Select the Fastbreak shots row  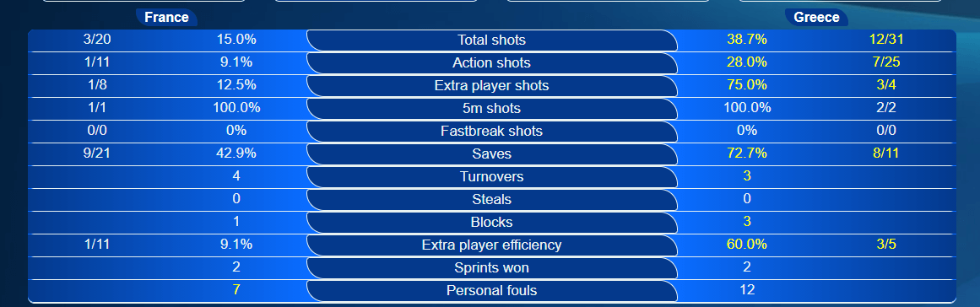[x=492, y=131]
